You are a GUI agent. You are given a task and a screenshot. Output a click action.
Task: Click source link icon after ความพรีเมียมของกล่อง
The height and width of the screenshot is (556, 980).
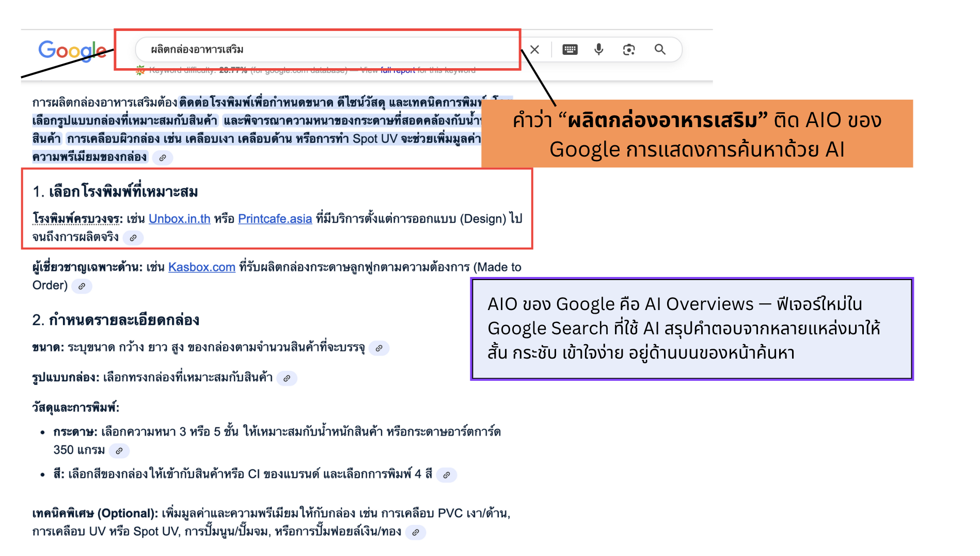point(163,158)
